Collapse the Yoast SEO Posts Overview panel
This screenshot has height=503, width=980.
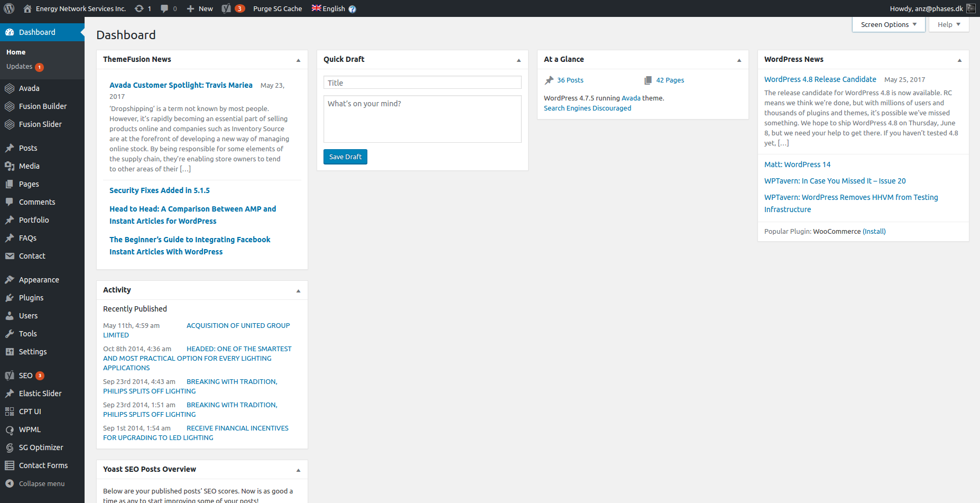298,470
